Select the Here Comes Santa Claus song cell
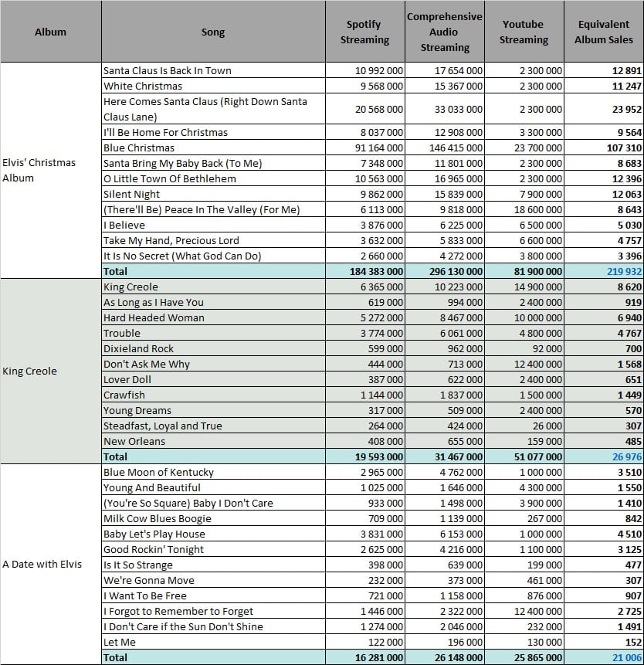Viewport: 644px width, 665px height. pyautogui.click(x=213, y=109)
